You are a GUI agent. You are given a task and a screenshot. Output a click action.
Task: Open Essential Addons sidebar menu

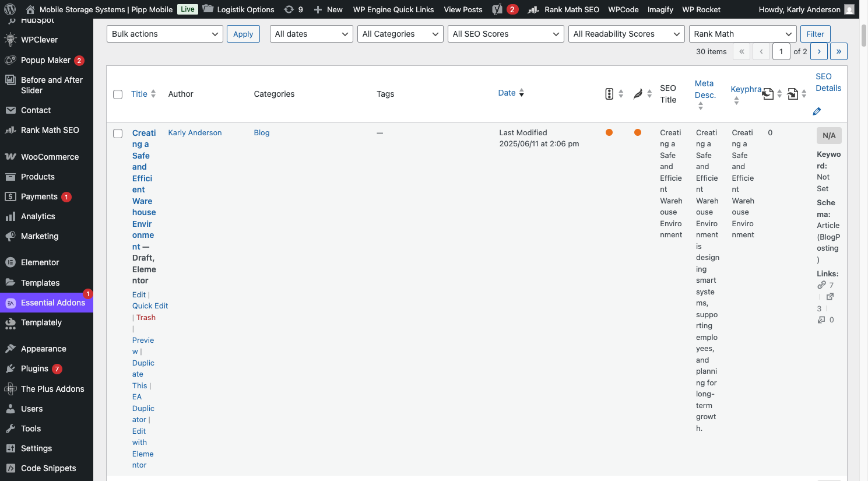click(x=47, y=303)
